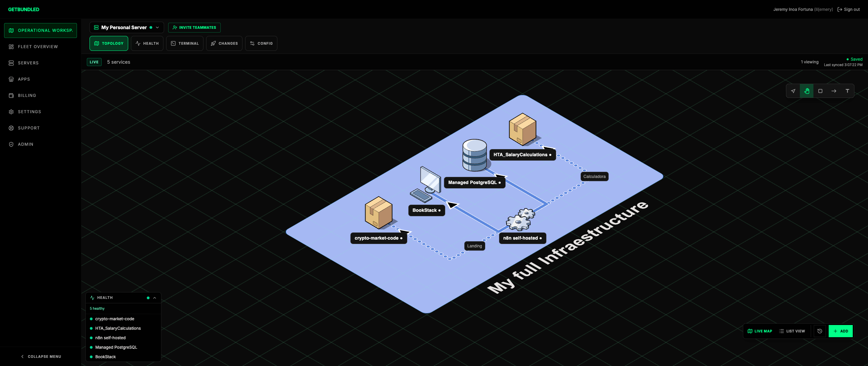Switch to Config tab

point(261,43)
